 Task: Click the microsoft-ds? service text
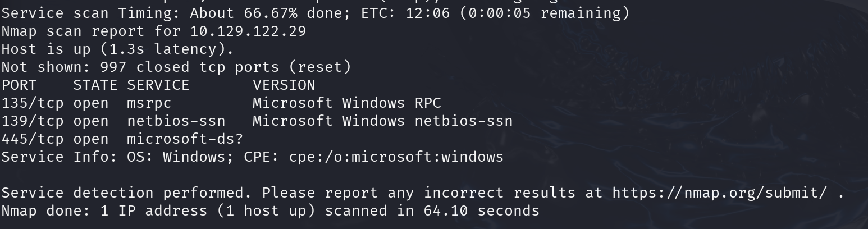(185, 139)
